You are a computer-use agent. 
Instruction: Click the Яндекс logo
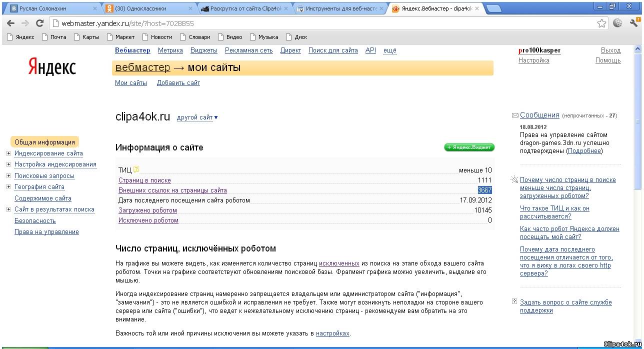click(x=52, y=66)
